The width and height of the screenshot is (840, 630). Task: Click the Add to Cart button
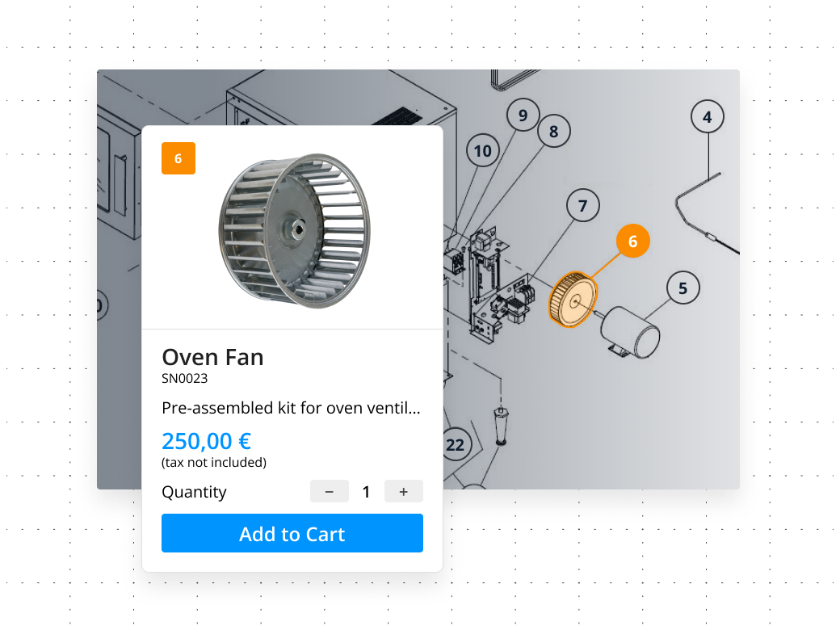[292, 533]
